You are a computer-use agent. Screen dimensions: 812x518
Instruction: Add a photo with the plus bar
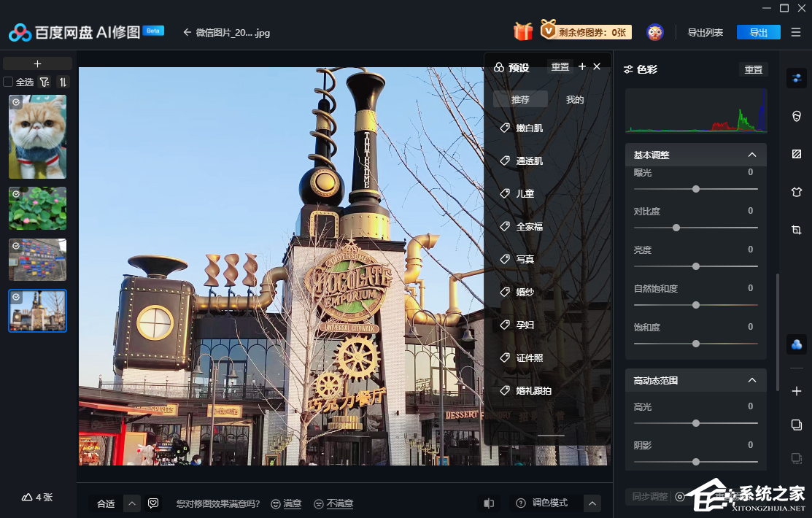coord(37,63)
